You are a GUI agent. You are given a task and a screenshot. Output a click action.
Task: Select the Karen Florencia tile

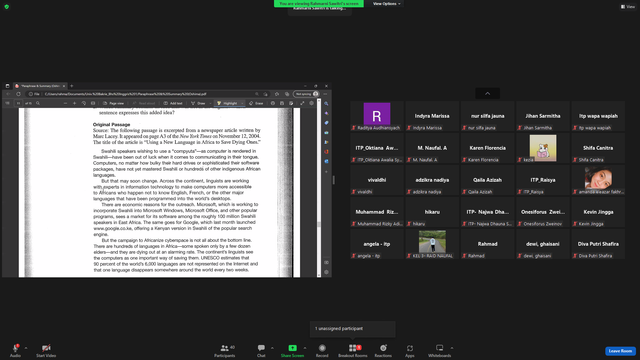487,148
